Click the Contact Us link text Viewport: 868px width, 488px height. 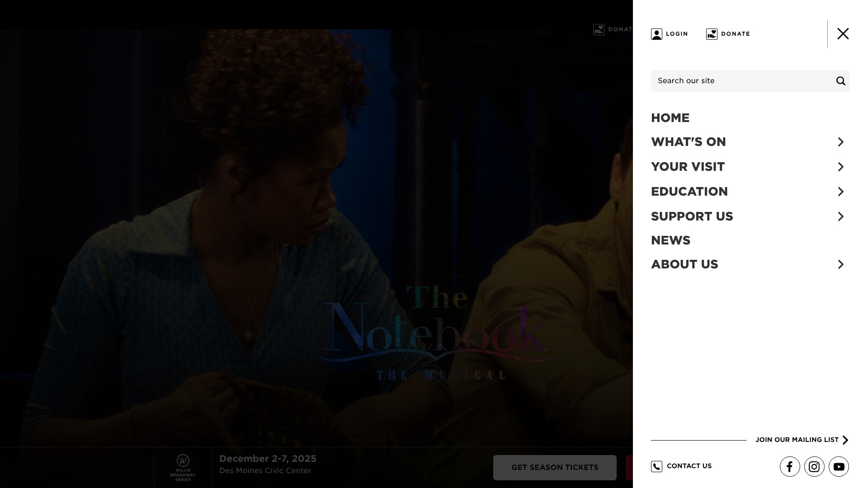coord(689,466)
